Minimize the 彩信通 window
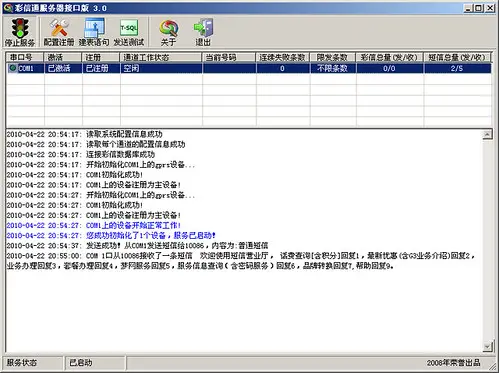This screenshot has height=373, width=499. pos(468,8)
